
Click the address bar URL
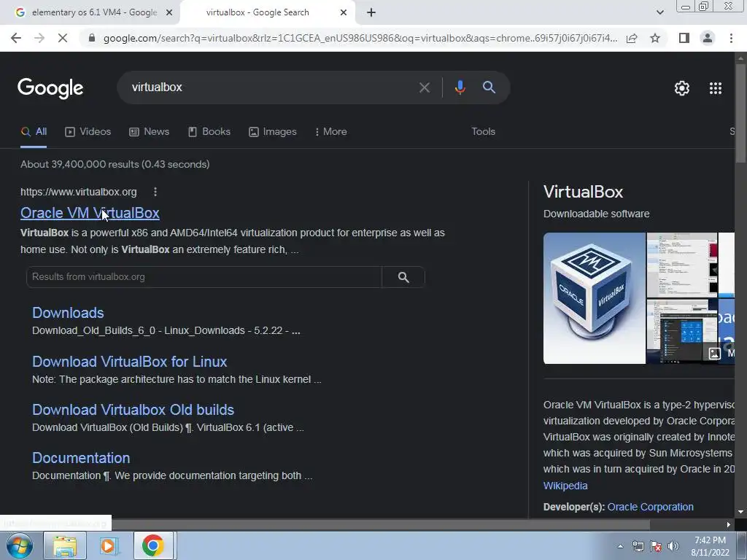(360, 38)
